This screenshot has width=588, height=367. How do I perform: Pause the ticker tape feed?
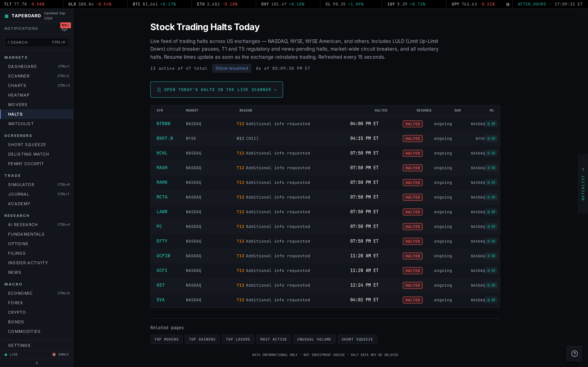(508, 4)
